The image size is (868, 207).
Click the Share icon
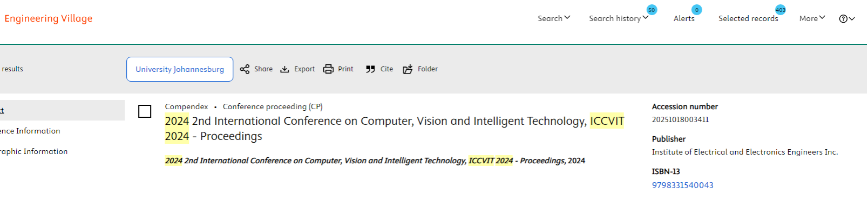[245, 69]
